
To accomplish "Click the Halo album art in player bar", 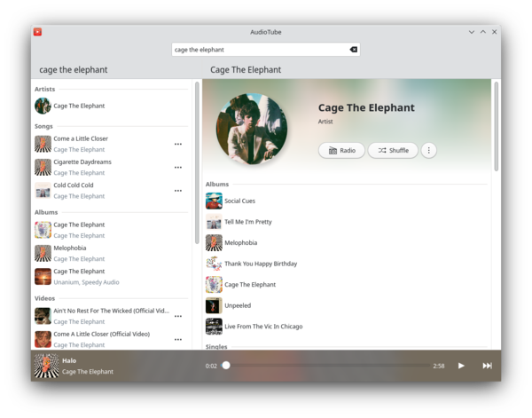I will click(x=46, y=366).
